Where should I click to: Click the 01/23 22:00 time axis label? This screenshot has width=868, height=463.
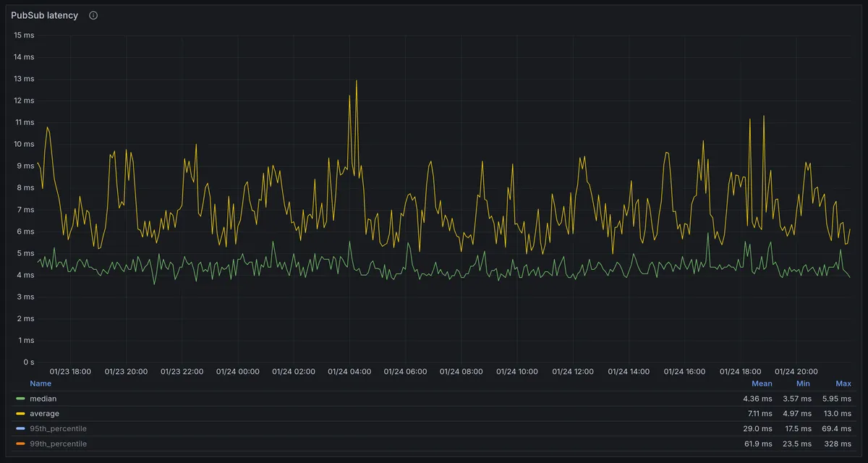182,372
